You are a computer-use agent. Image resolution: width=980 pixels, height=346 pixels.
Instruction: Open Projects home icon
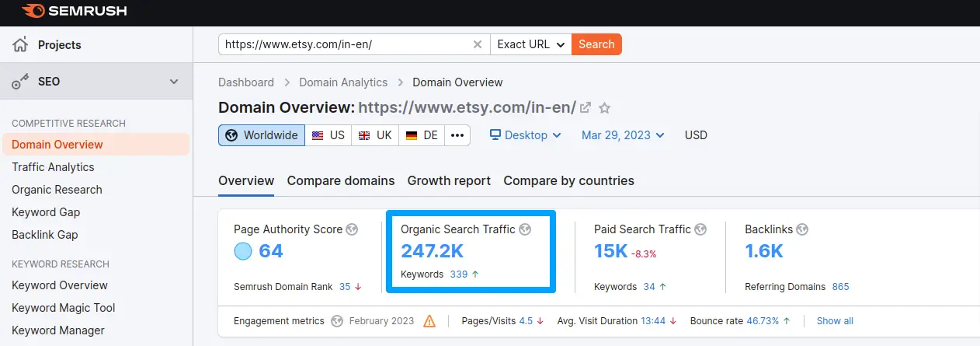[x=21, y=44]
